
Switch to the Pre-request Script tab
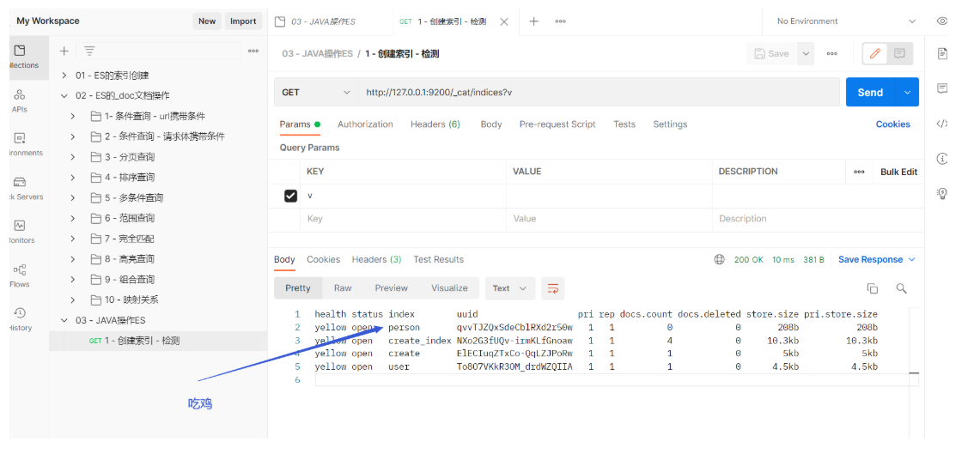pyautogui.click(x=557, y=124)
